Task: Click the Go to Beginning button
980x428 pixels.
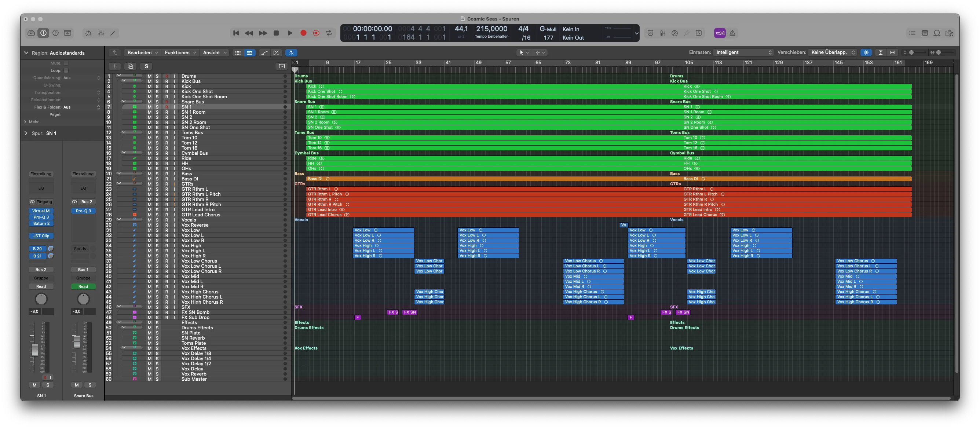Action: [x=236, y=33]
